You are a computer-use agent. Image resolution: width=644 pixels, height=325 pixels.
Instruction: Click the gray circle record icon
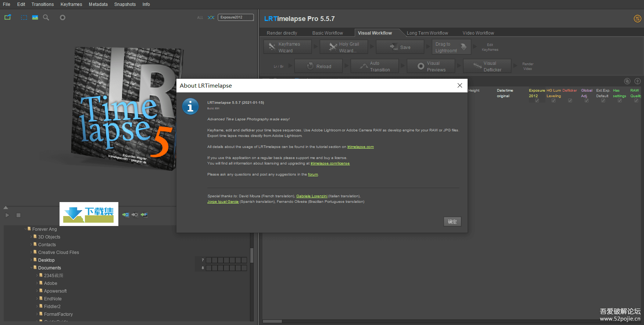[x=62, y=17]
